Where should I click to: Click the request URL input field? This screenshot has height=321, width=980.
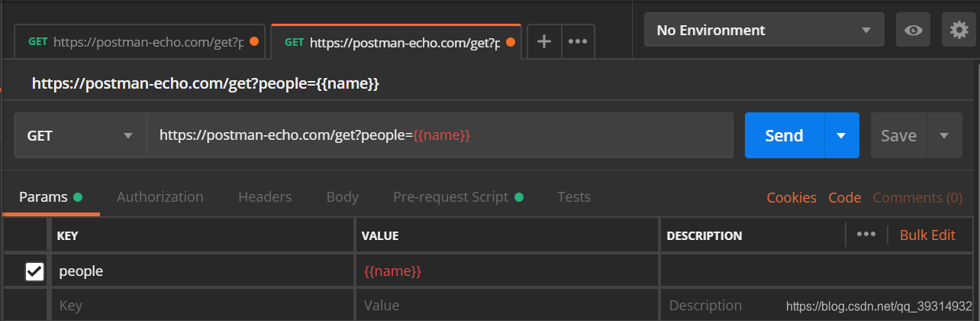tap(440, 135)
